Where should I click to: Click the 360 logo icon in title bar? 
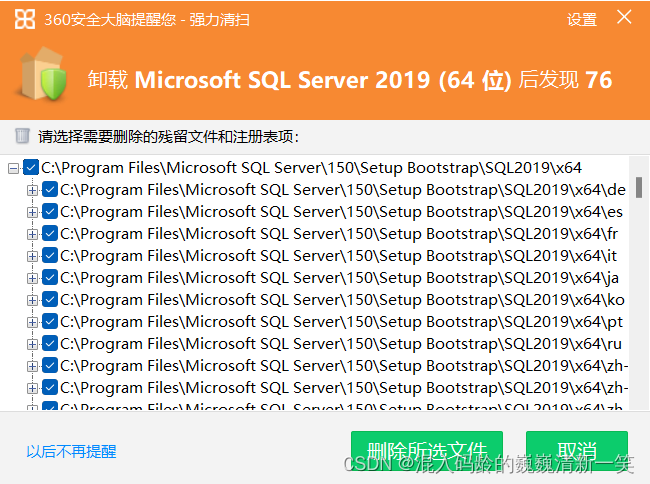[x=24, y=19]
